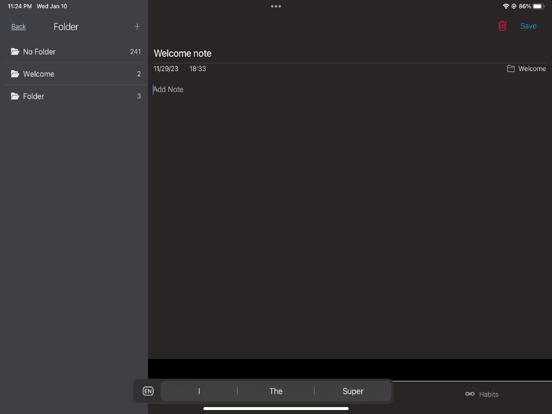Insert suggestion "The"
The image size is (552, 414).
point(276,391)
